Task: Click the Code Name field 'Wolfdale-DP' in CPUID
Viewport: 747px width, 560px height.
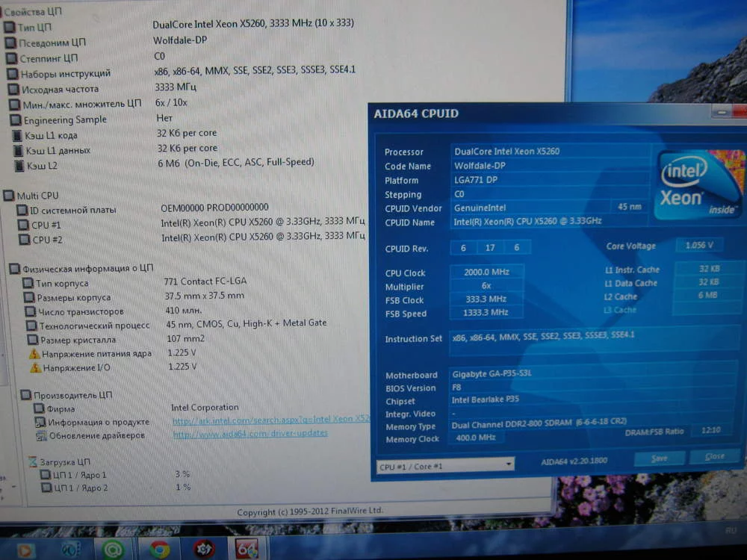Action: pyautogui.click(x=551, y=166)
